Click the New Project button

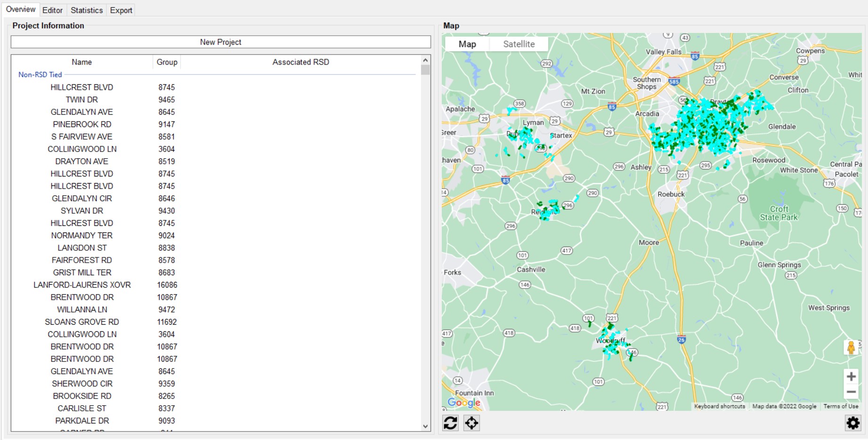coord(220,42)
